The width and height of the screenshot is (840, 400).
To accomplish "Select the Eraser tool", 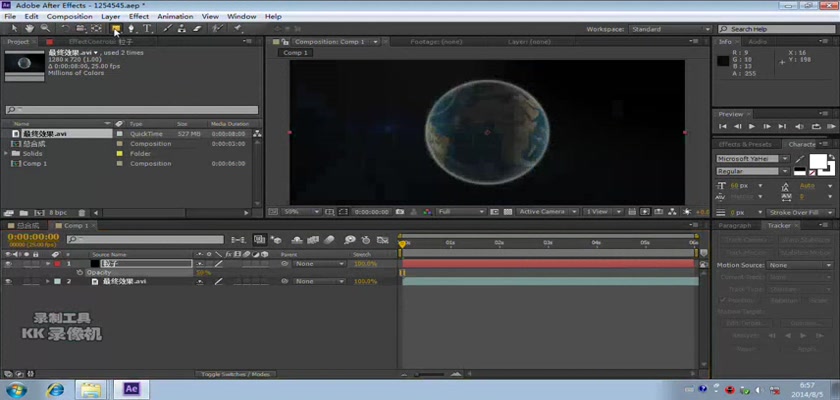I will point(197,29).
